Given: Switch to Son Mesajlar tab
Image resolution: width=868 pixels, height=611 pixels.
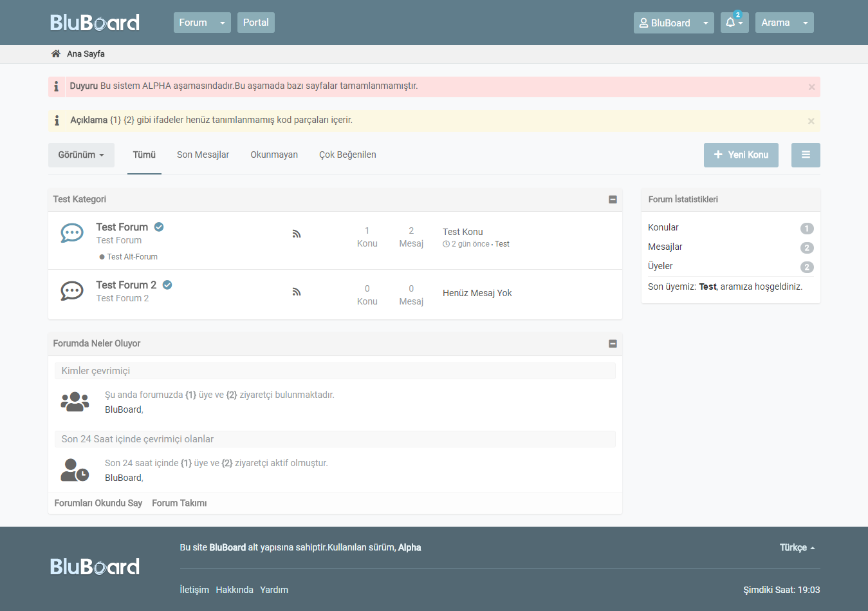Looking at the screenshot, I should [x=203, y=155].
